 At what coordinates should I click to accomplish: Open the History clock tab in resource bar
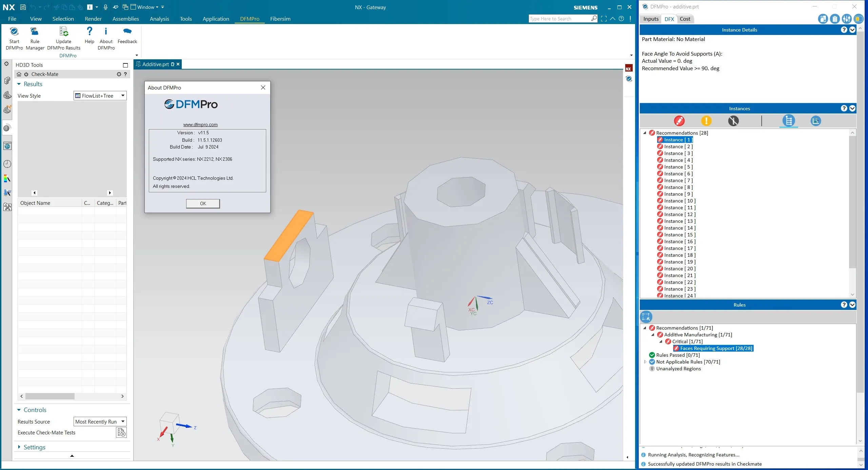pyautogui.click(x=7, y=164)
